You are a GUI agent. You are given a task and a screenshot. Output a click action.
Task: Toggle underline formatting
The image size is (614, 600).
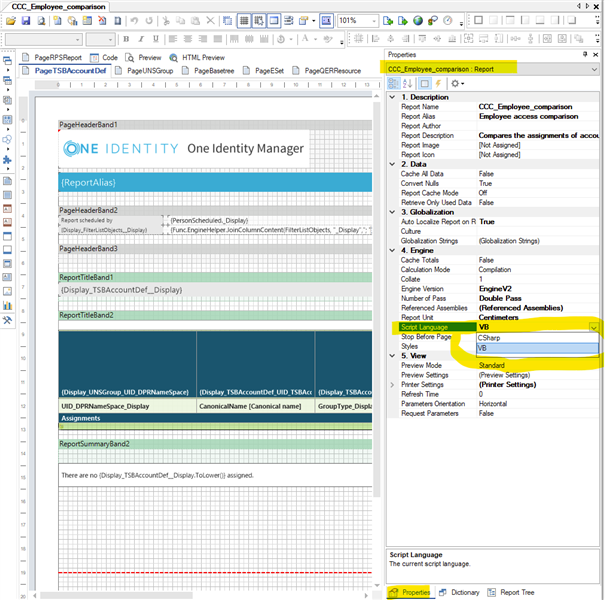pos(156,39)
